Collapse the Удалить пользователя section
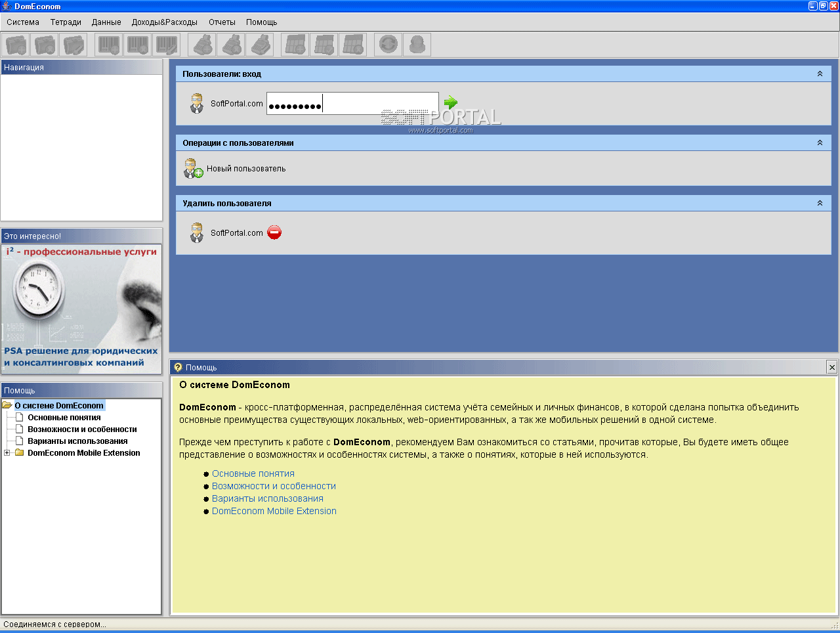 point(820,203)
